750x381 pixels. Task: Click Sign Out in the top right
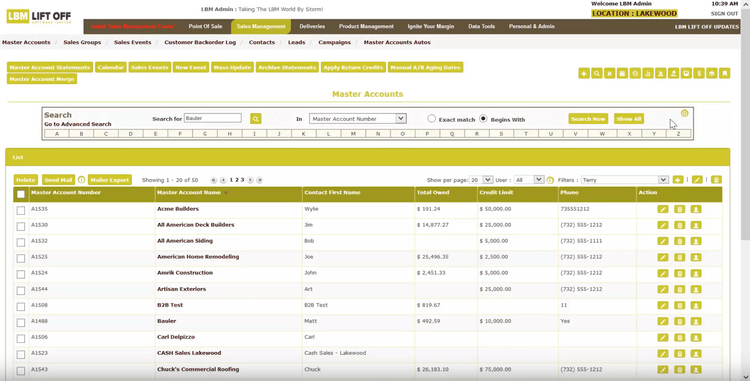[x=724, y=13]
